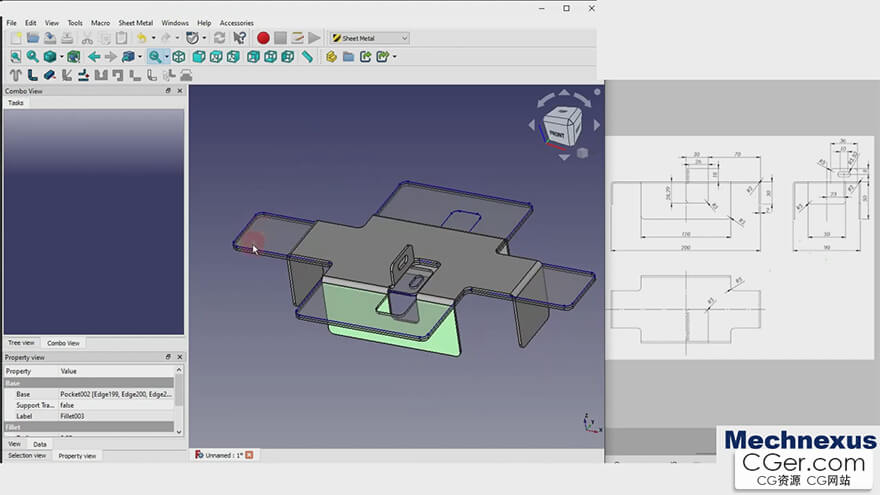Viewport: 880px width, 495px height.
Task: Click the Create Part yellow icon
Action: (331, 57)
